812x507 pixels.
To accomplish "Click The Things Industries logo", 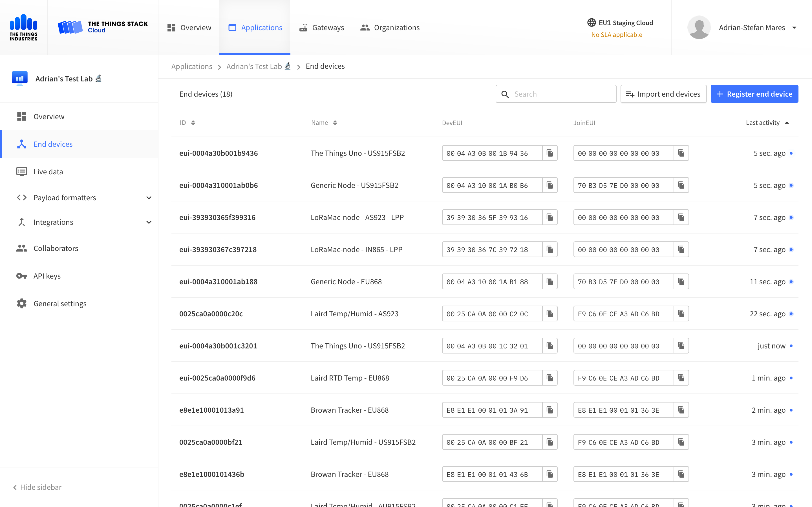I will 23,28.
